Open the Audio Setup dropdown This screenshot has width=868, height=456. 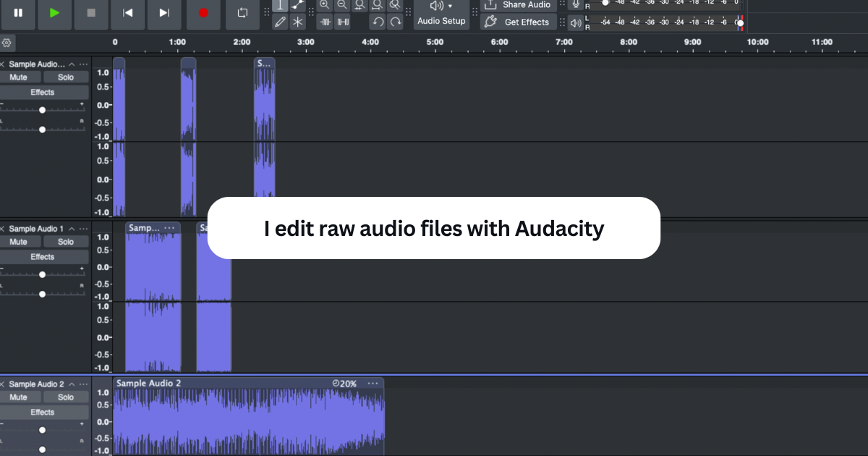click(x=441, y=13)
